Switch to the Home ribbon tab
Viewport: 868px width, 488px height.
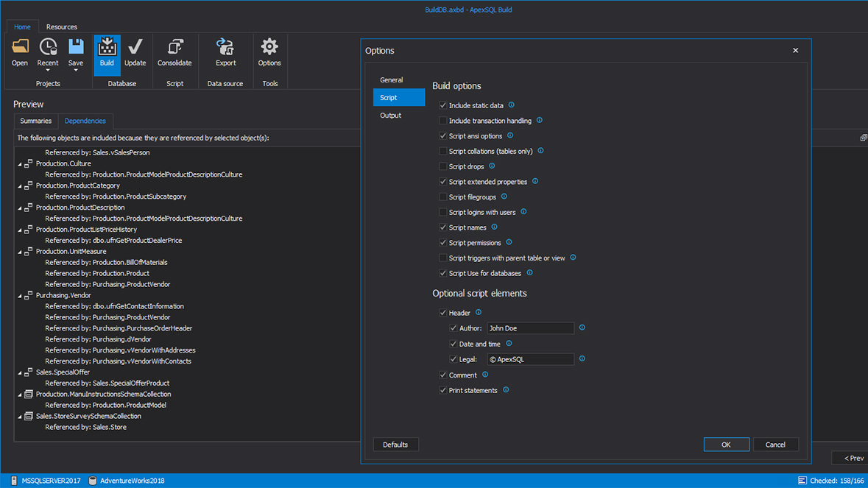(x=22, y=26)
